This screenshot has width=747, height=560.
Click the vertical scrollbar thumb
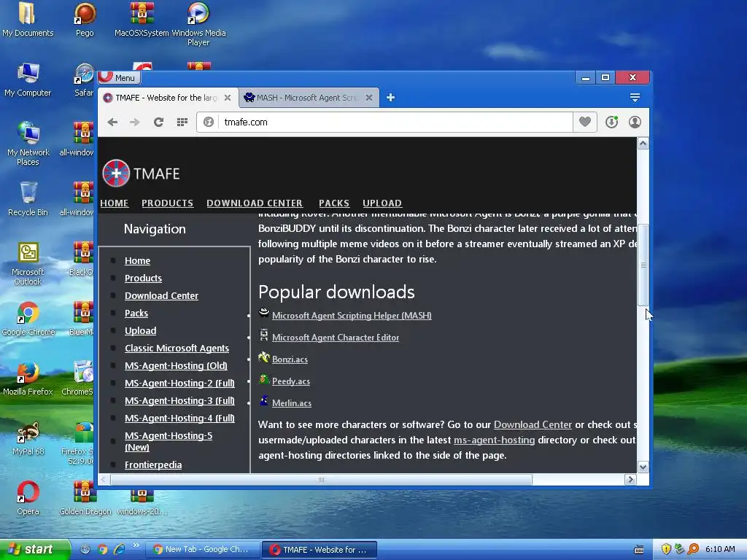[x=643, y=265]
